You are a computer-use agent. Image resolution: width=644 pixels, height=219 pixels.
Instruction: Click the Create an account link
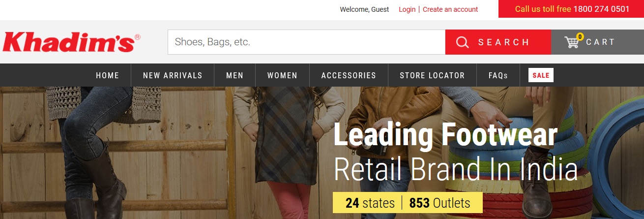[450, 9]
